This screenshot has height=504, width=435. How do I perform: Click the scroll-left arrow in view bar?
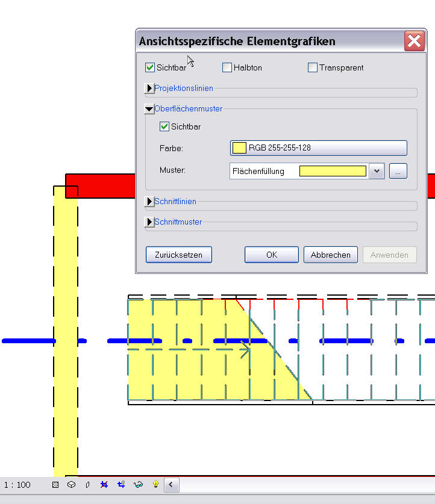tap(171, 485)
